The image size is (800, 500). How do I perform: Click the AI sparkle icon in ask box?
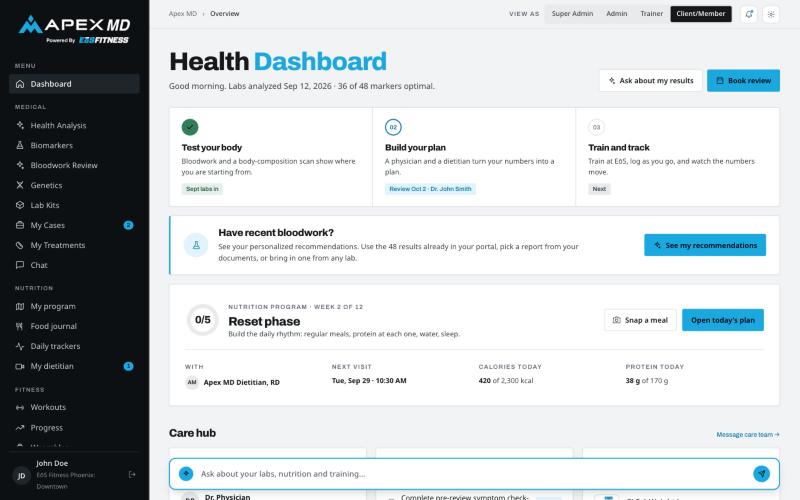point(186,473)
